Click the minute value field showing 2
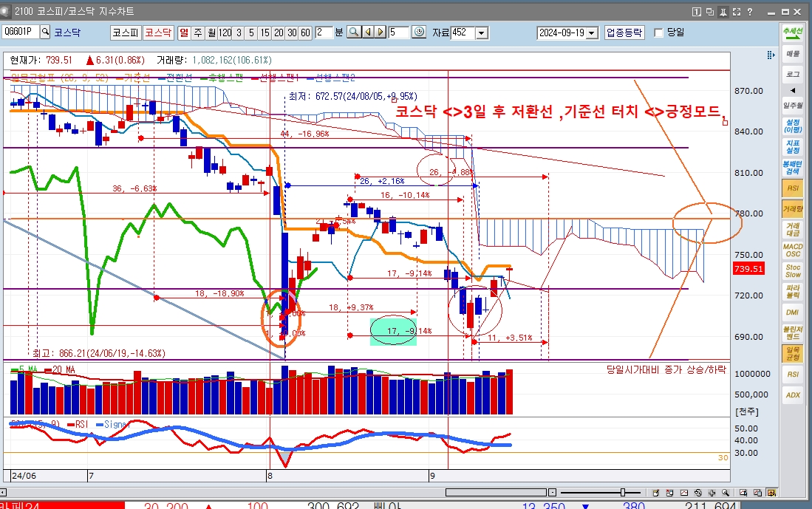812x509 pixels. 324,32
